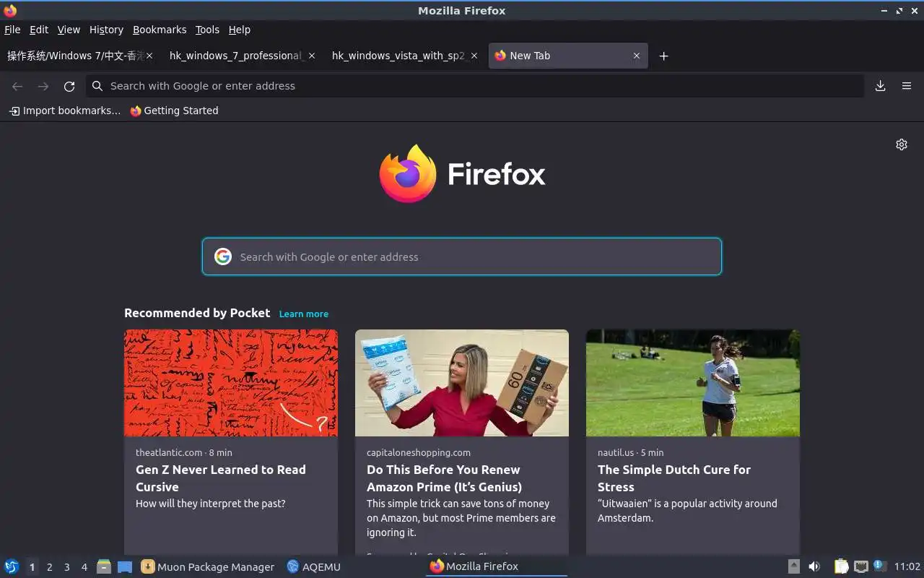
Task: Open the clipboard tray icon
Action: tap(841, 566)
